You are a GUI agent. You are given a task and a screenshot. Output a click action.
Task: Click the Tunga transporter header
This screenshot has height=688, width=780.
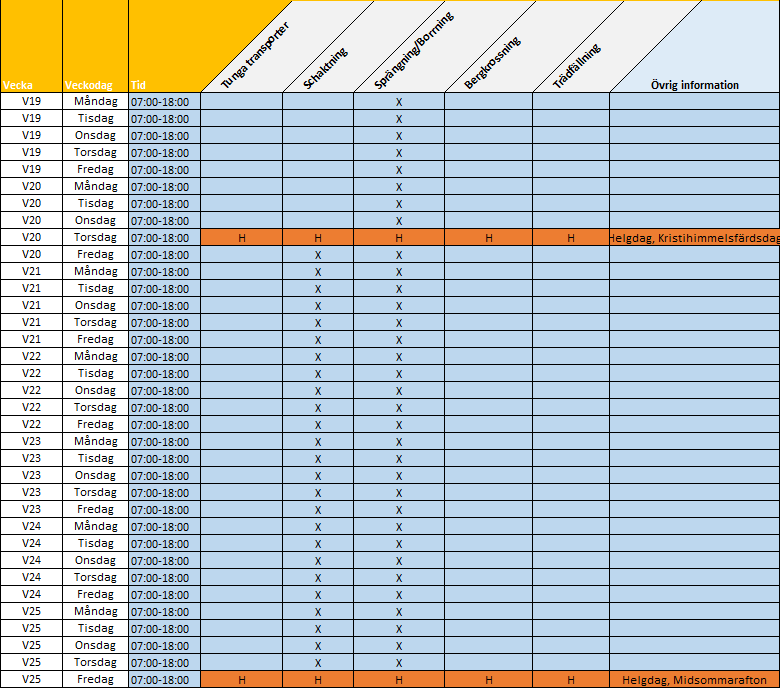pos(255,56)
